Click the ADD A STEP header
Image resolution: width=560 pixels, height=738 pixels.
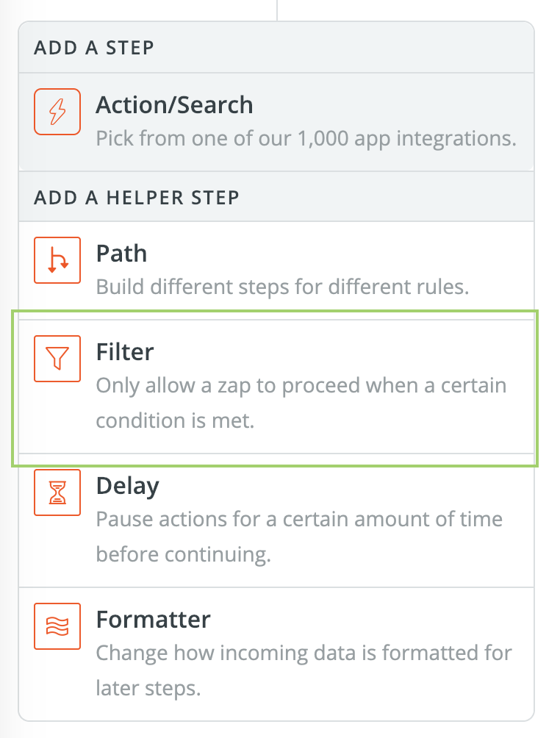click(94, 48)
